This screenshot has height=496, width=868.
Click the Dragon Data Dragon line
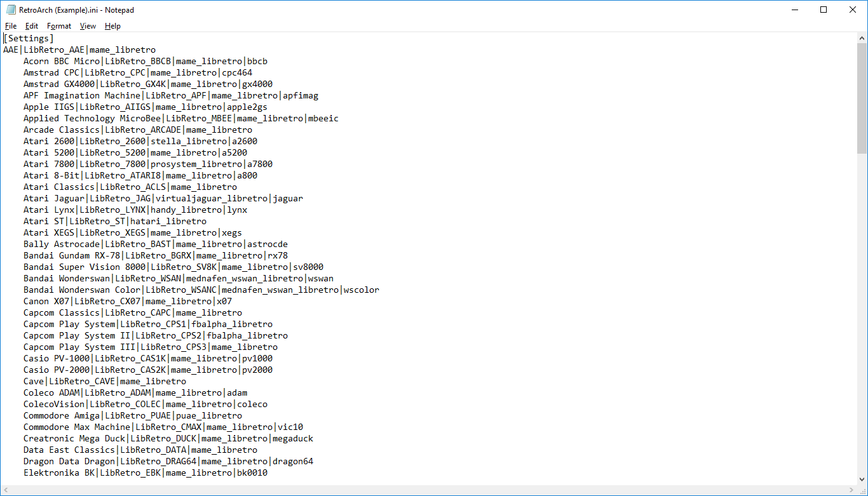(x=168, y=461)
